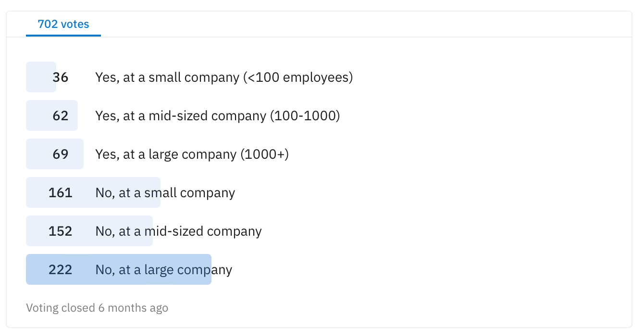Click the 62 vote count

[x=61, y=115]
